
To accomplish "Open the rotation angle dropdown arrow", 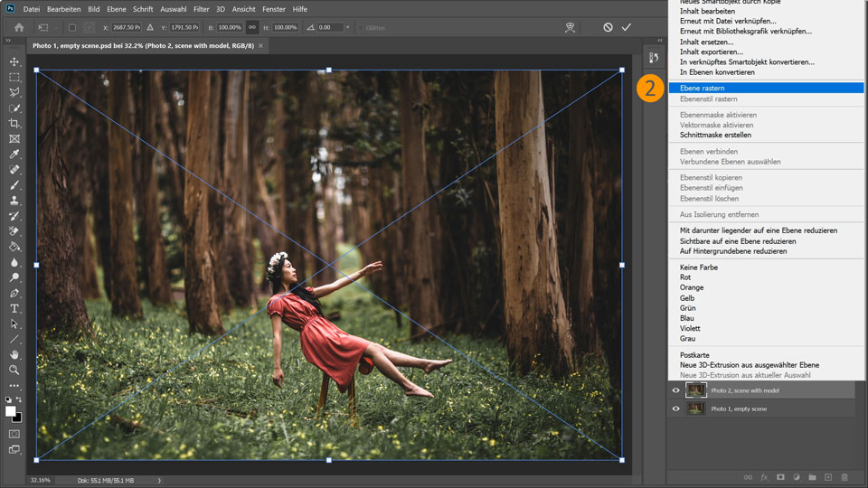I will tap(348, 27).
